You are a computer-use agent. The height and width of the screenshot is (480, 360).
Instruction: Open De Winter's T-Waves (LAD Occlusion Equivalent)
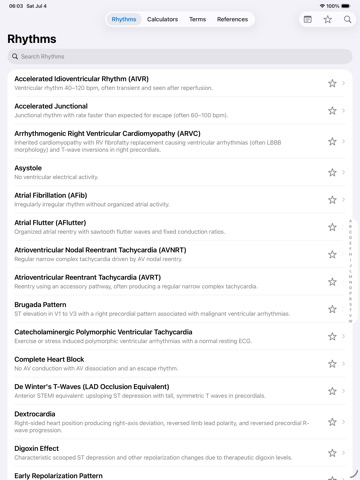coord(180,391)
